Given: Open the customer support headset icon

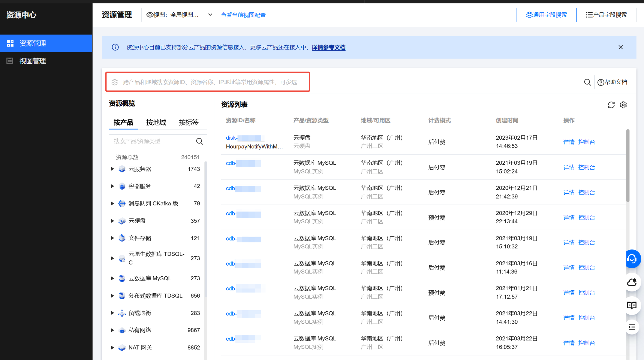Looking at the screenshot, I should pyautogui.click(x=632, y=259).
